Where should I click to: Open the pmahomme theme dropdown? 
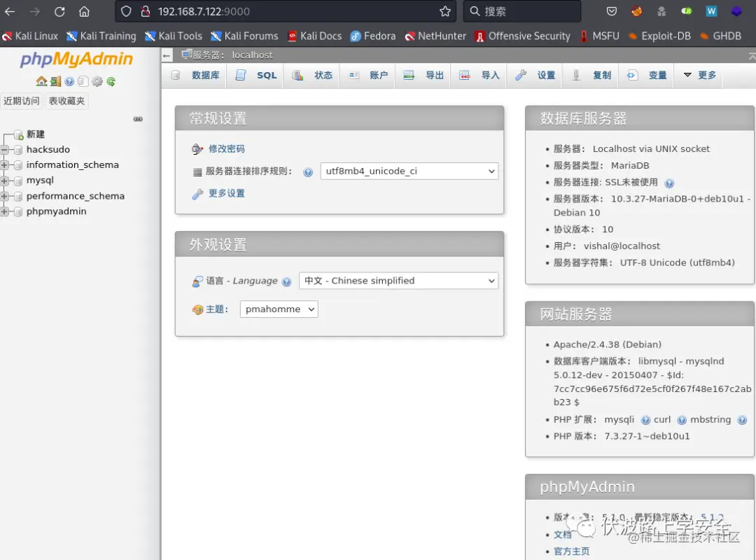279,309
